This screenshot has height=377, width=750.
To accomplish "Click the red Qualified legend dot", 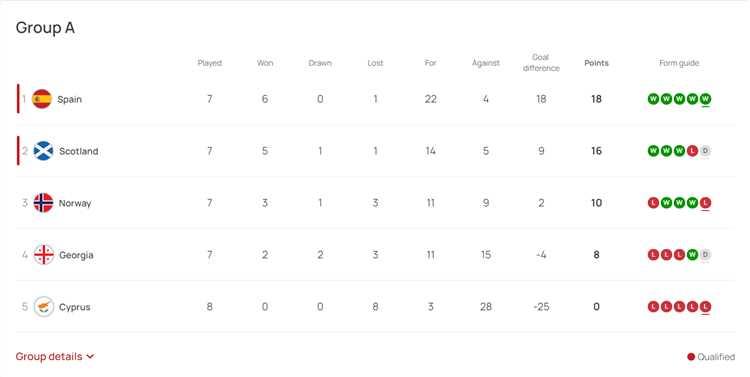I will (x=691, y=356).
